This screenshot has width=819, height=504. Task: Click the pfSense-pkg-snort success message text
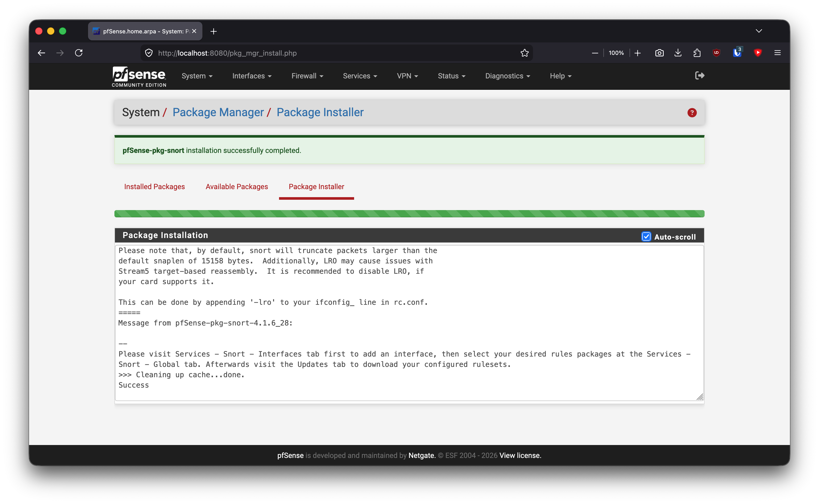tap(211, 150)
